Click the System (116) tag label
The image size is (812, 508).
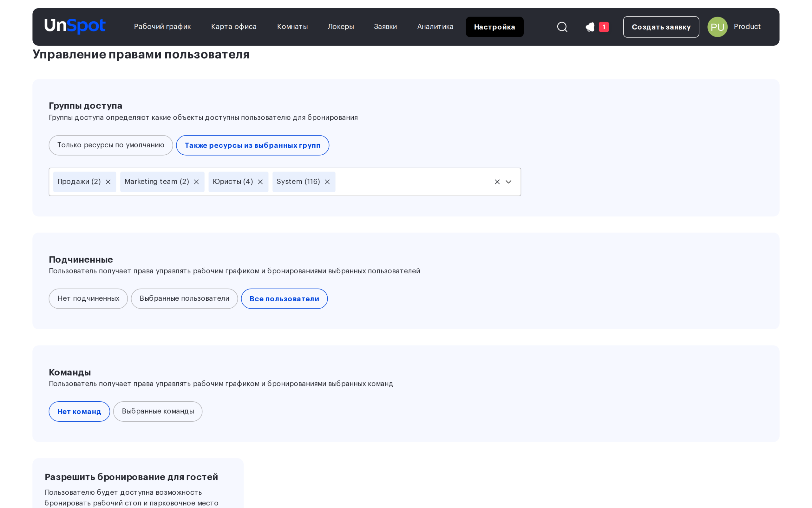click(298, 182)
